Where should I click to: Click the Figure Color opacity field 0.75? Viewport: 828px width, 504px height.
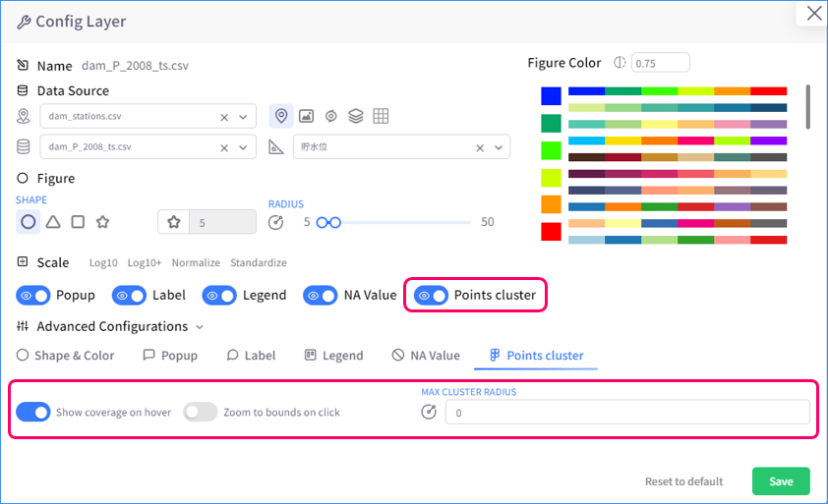pyautogui.click(x=660, y=63)
